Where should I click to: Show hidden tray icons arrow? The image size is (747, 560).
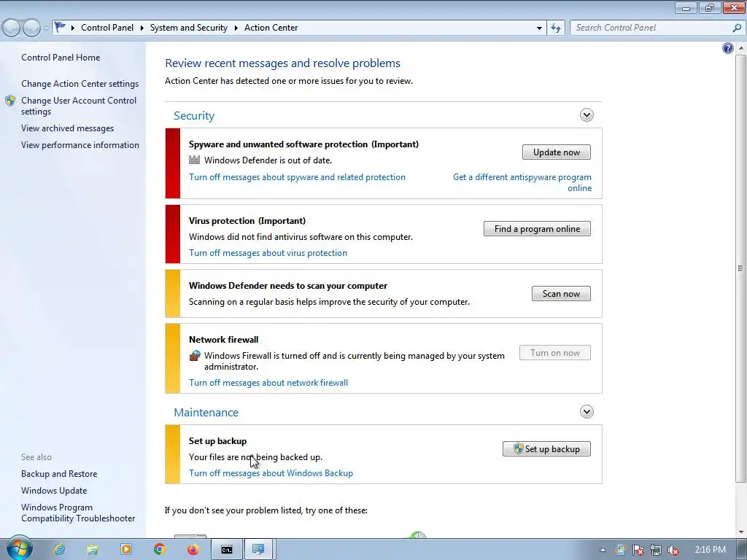coord(603,550)
